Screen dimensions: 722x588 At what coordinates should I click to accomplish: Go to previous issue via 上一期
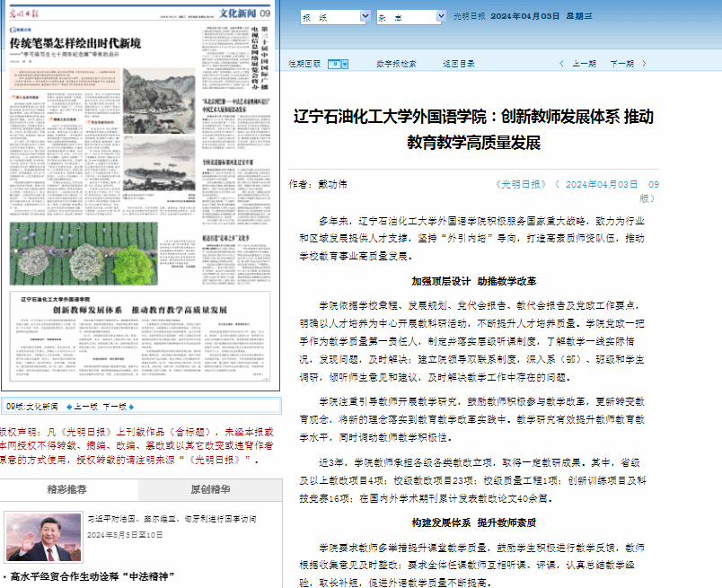(x=584, y=65)
